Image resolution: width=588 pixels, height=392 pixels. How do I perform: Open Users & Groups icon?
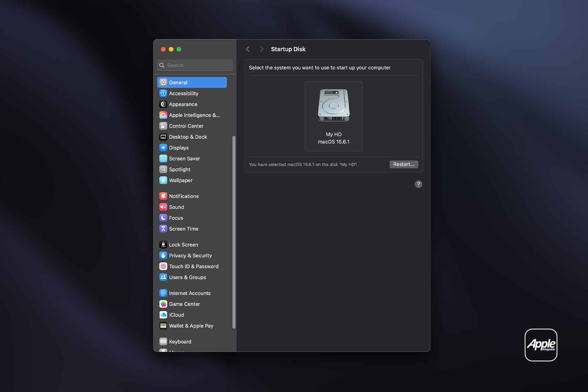pos(163,277)
